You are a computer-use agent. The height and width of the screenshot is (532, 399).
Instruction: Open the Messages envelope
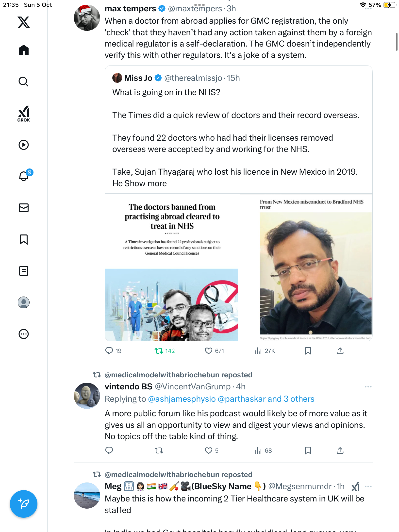pyautogui.click(x=24, y=208)
